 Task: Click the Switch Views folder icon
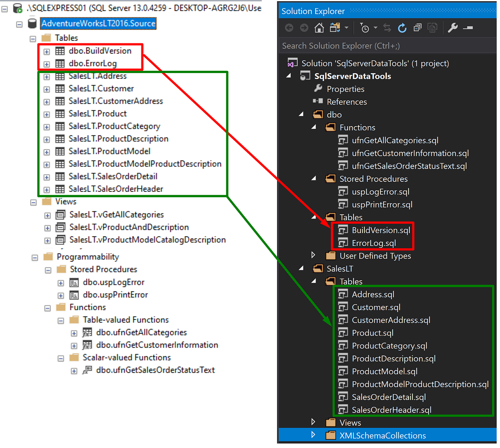coord(335,28)
